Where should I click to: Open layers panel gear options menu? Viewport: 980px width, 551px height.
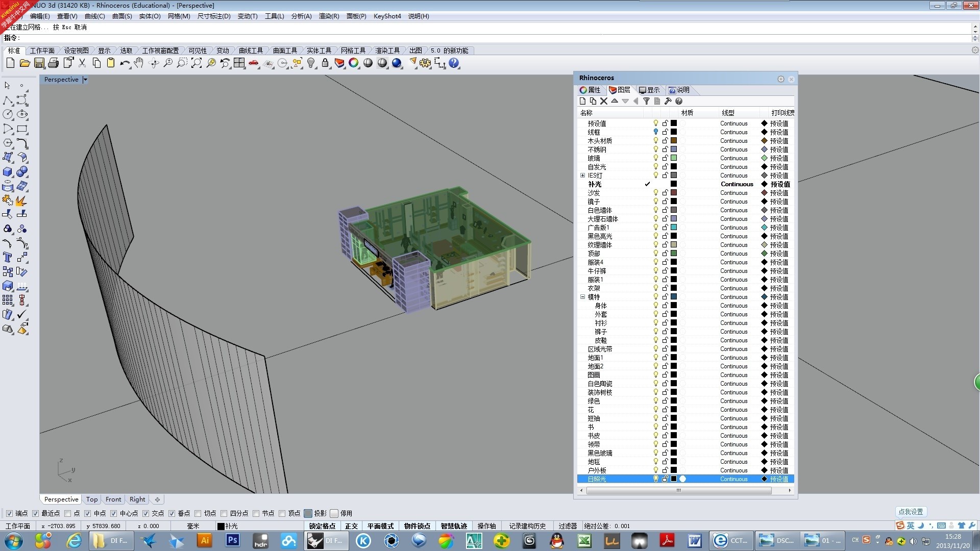pos(780,79)
